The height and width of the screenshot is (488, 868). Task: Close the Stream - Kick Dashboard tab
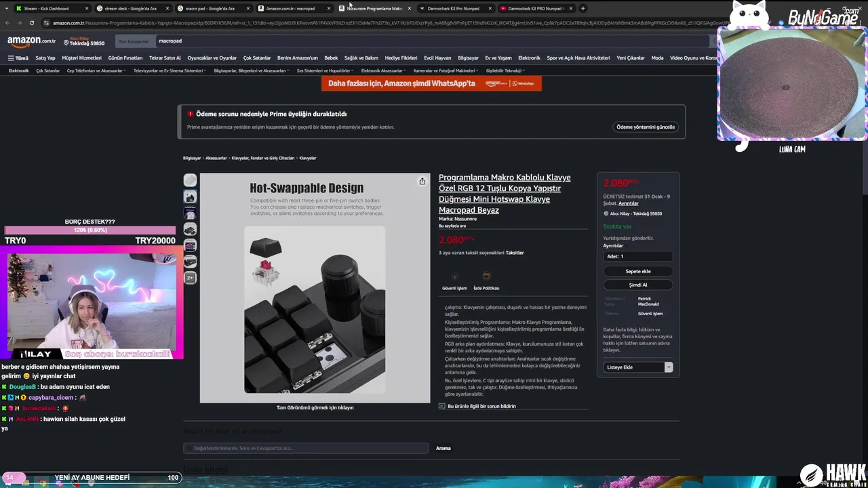[x=87, y=8]
